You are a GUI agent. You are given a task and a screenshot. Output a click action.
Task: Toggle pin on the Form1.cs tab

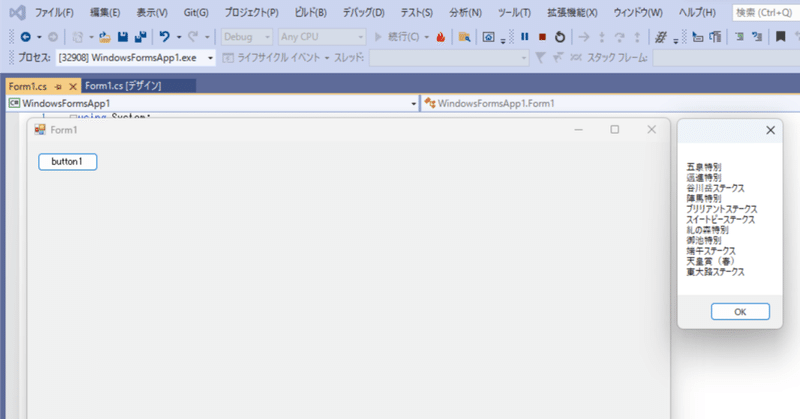point(58,87)
